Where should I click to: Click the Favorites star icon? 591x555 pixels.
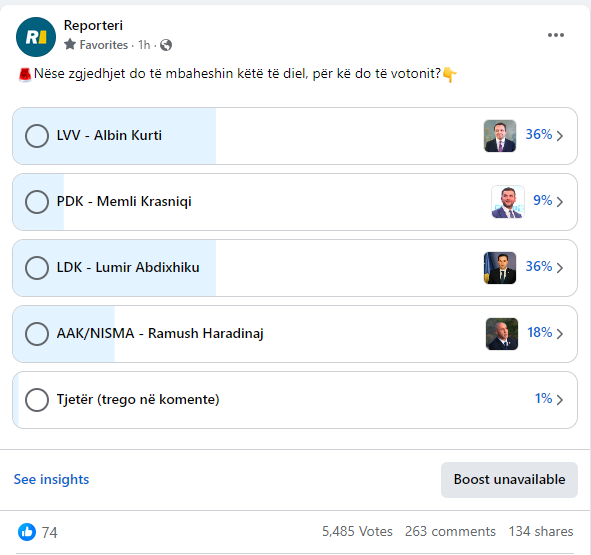(70, 44)
